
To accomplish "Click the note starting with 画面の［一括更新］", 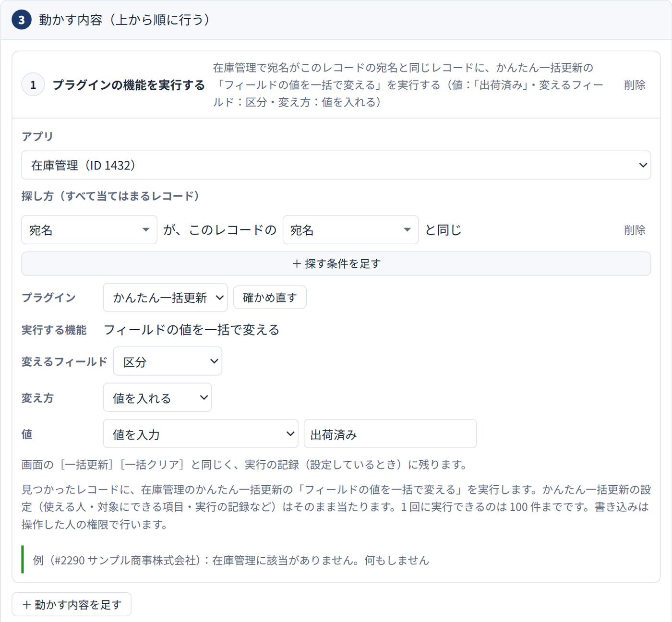I will tap(245, 465).
